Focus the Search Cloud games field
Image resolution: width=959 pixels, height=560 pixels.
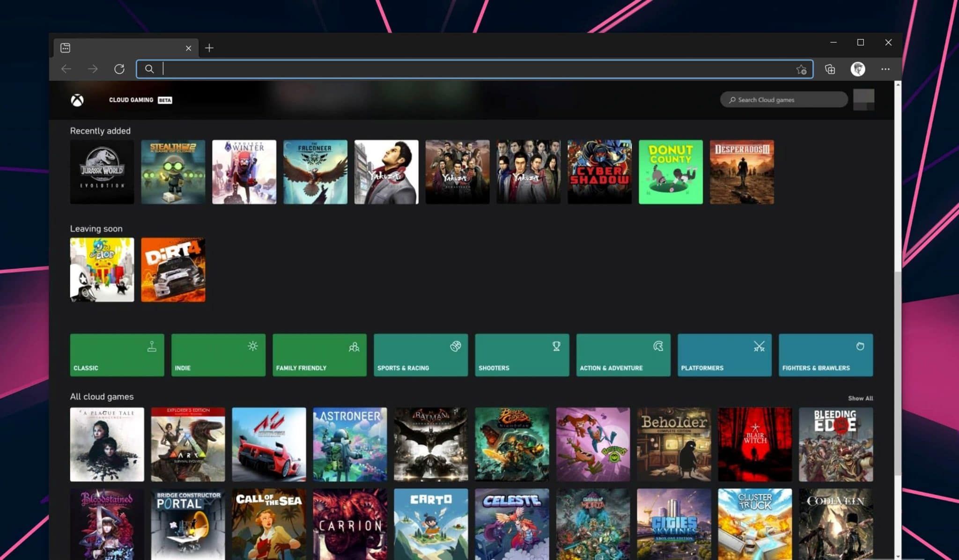click(784, 100)
